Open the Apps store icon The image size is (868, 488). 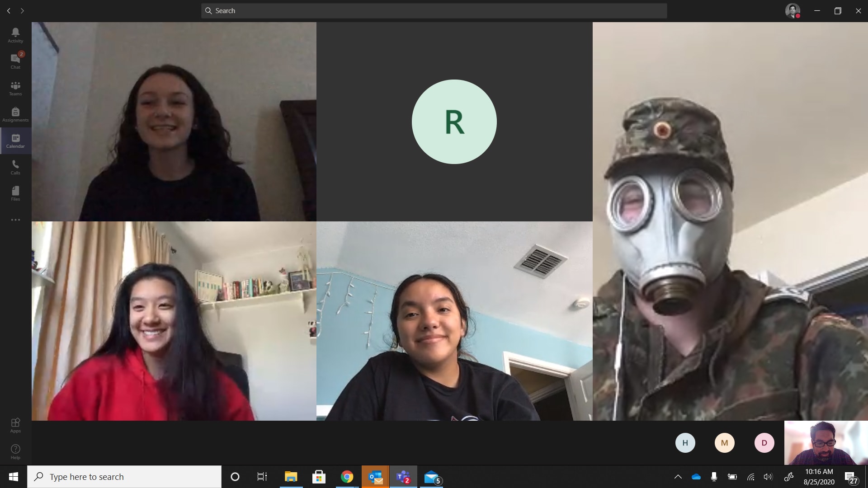tap(15, 425)
